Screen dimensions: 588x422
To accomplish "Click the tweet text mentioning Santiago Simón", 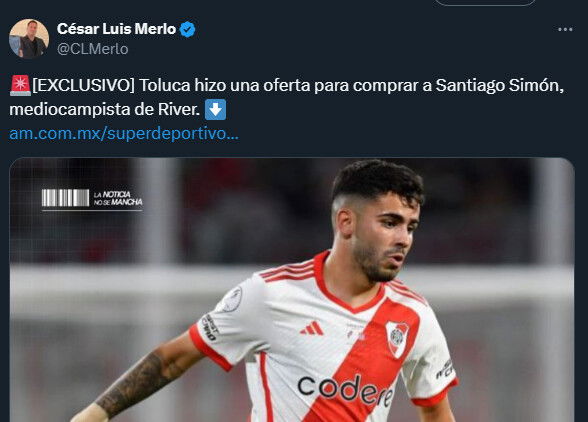I will 286,98.
